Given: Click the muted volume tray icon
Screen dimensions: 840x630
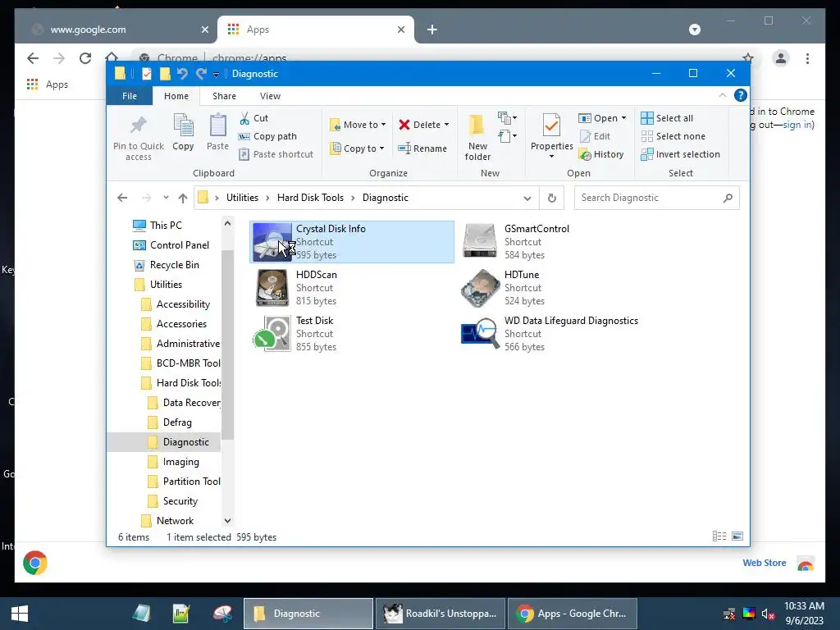Looking at the screenshot, I should click(768, 614).
